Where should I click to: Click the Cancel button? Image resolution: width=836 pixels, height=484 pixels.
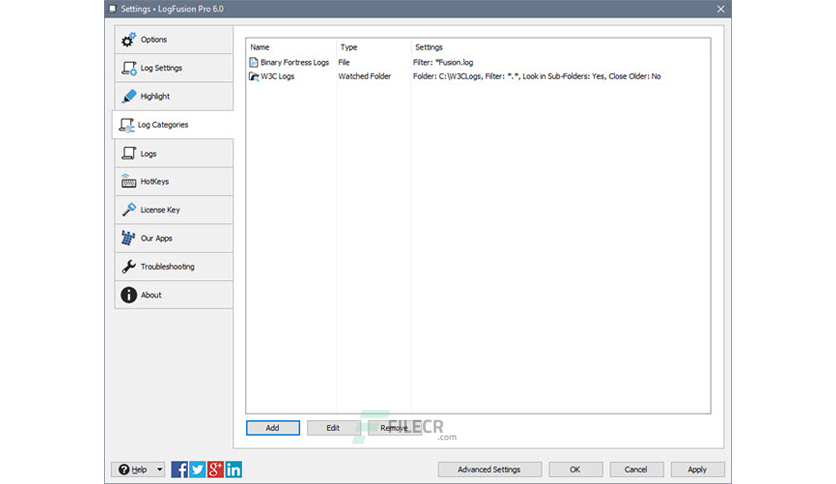(x=636, y=469)
